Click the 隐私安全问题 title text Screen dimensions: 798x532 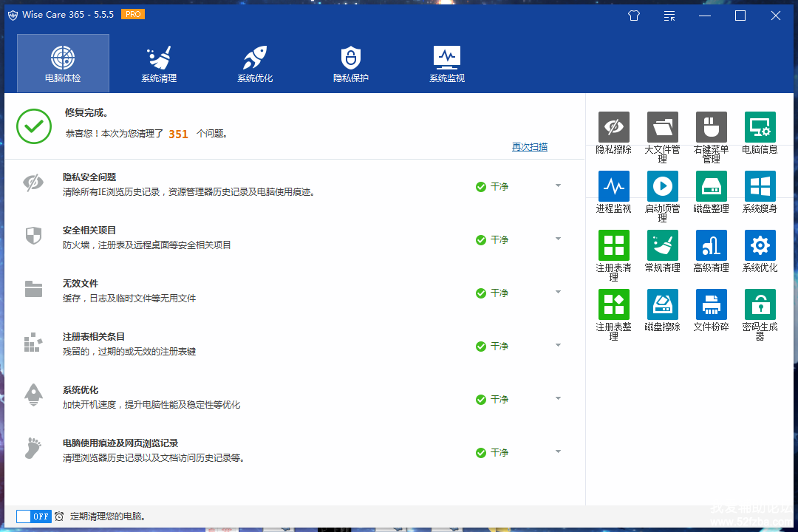[x=89, y=177]
